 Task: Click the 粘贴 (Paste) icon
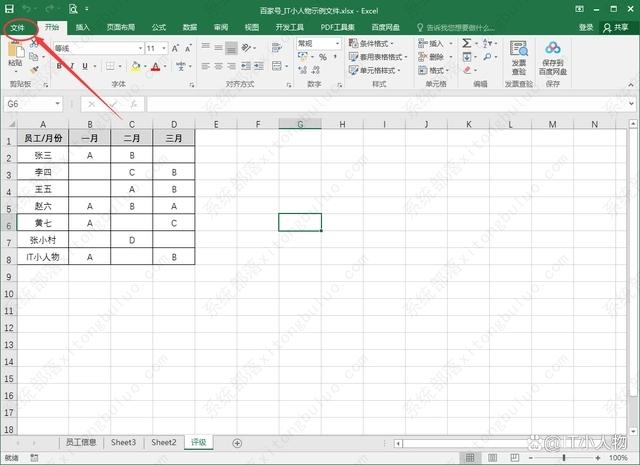click(x=14, y=54)
